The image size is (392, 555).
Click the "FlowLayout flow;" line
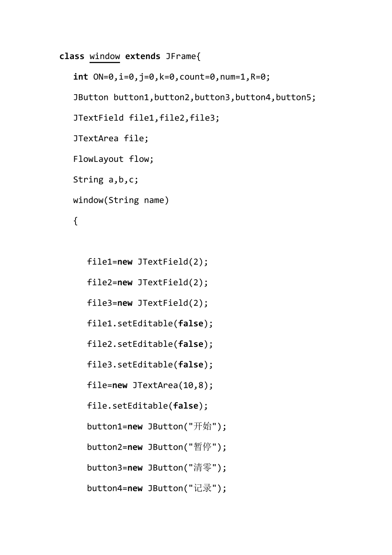pos(113,159)
